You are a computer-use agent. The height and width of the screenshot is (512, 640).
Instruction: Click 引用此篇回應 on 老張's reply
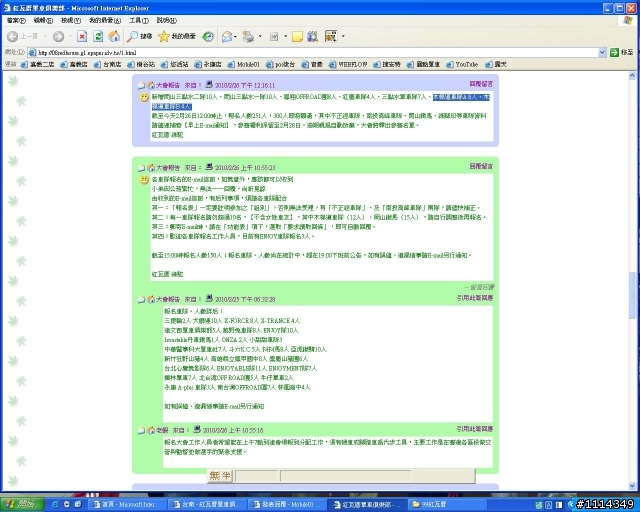[475, 429]
